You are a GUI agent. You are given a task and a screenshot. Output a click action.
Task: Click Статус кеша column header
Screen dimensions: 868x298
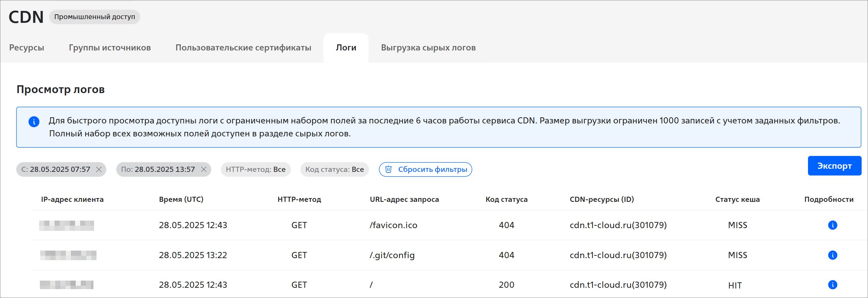pyautogui.click(x=737, y=199)
